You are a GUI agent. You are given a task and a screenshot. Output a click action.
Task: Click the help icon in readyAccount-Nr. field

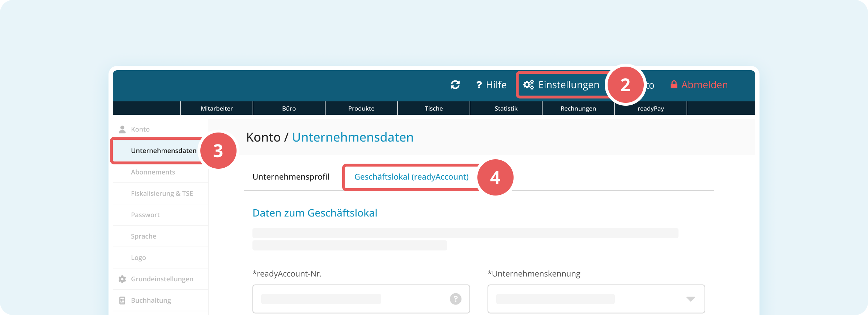pyautogui.click(x=455, y=299)
